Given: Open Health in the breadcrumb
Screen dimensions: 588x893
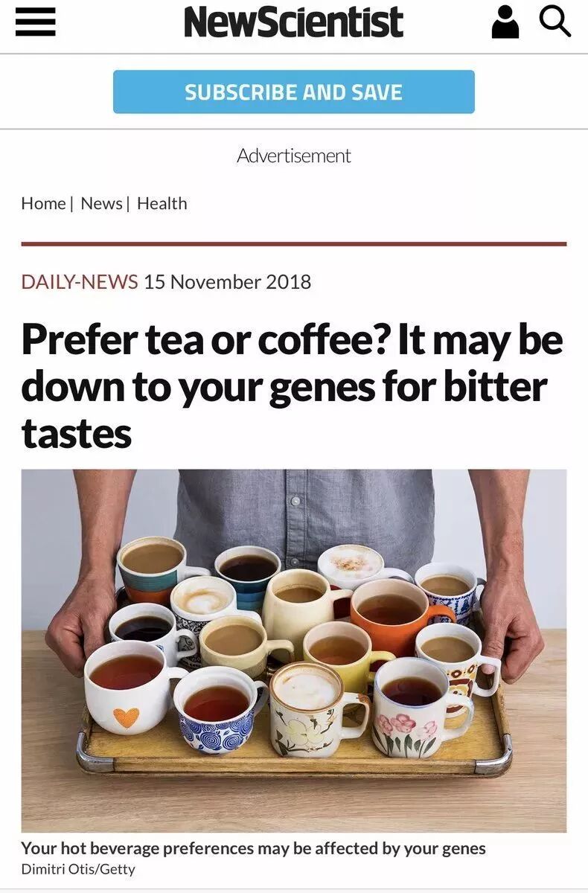Looking at the screenshot, I should tap(162, 203).
